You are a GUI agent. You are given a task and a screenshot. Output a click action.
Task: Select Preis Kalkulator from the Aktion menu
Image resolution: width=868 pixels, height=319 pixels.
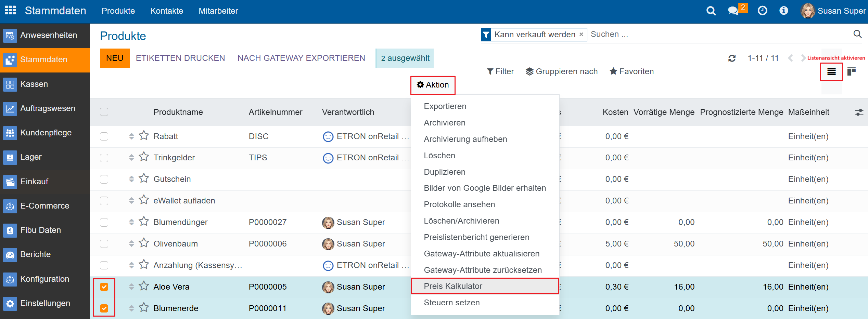tap(453, 286)
